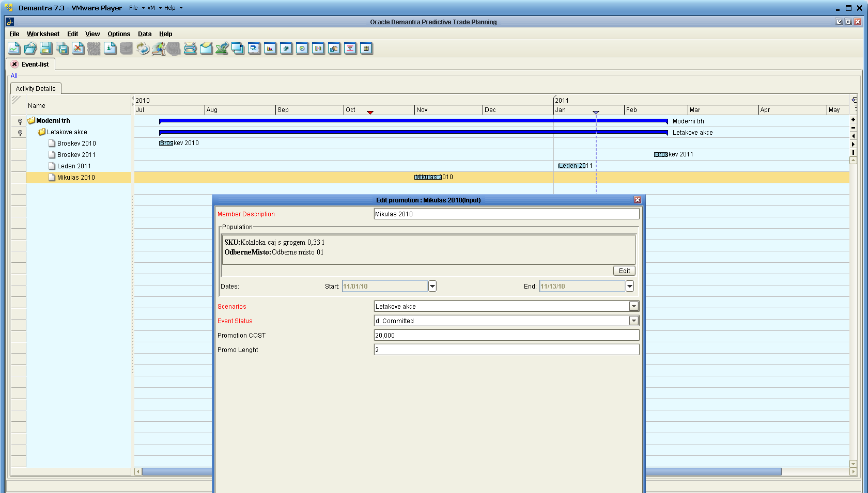
Task: Click the Edit button in Population
Action: coord(624,271)
